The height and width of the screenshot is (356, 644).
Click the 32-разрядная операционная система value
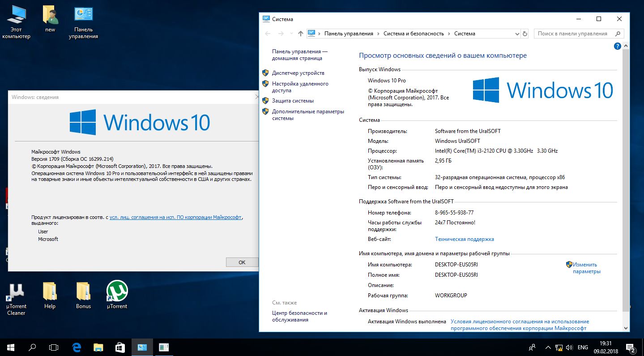click(x=500, y=177)
